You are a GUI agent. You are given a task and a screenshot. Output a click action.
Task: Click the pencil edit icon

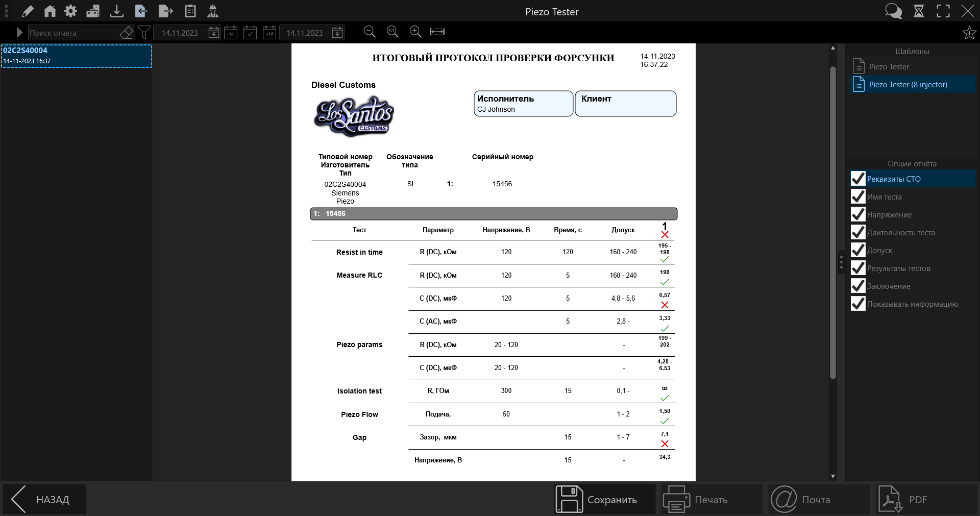point(28,11)
